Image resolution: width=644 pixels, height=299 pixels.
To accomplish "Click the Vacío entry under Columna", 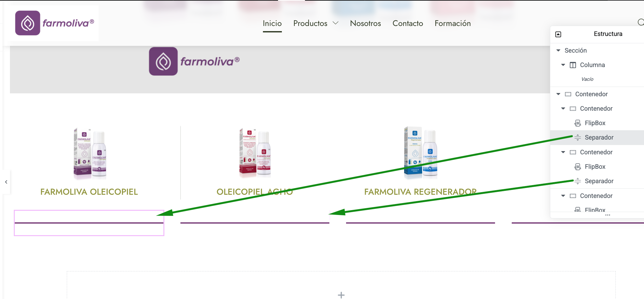I will 587,79.
